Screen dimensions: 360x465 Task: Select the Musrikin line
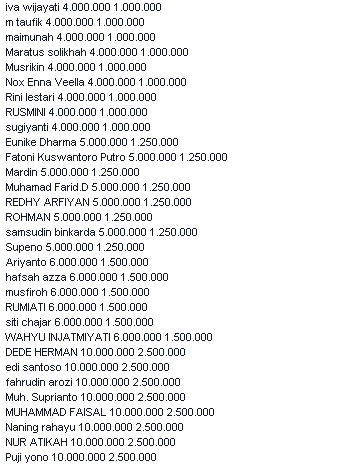(x=76, y=67)
